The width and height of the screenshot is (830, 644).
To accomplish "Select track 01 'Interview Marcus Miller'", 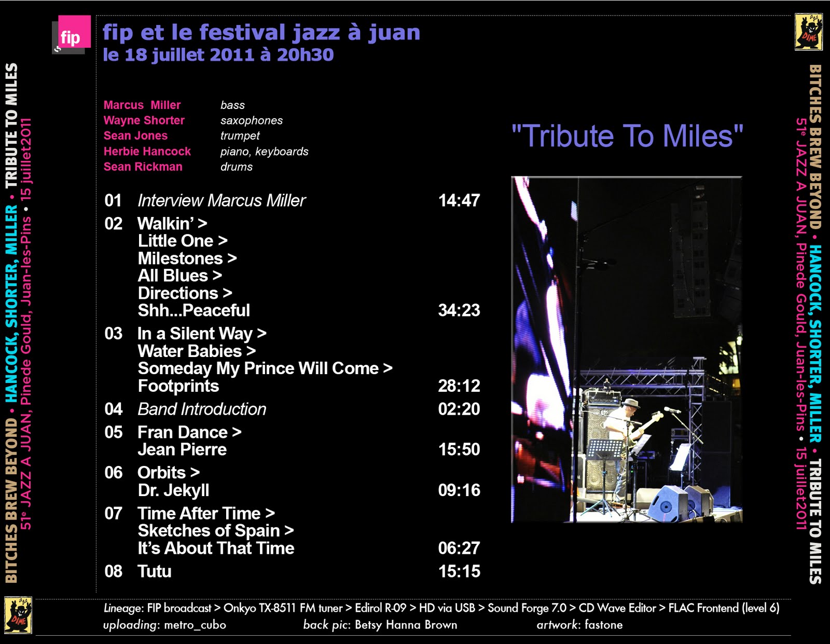I will [222, 201].
